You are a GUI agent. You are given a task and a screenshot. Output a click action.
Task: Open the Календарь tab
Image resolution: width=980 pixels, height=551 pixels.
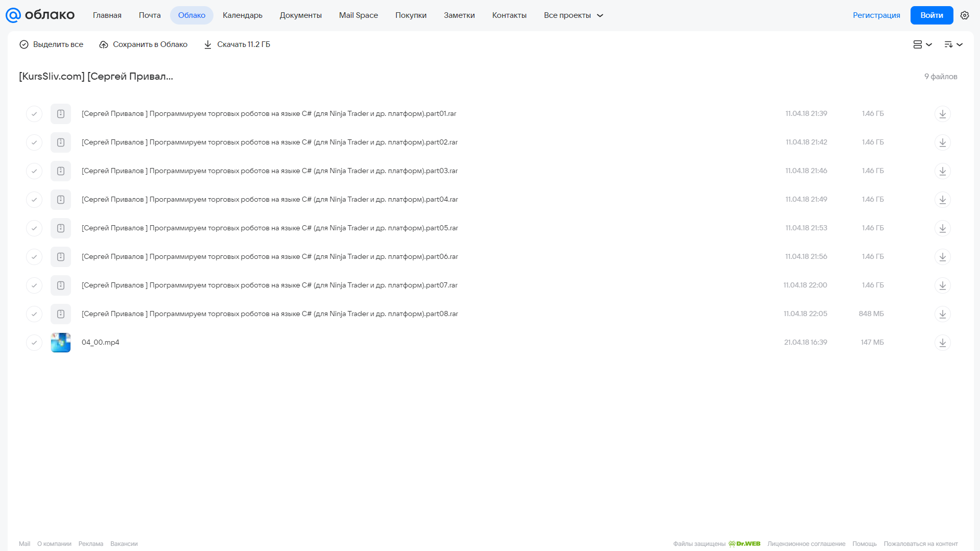[243, 15]
